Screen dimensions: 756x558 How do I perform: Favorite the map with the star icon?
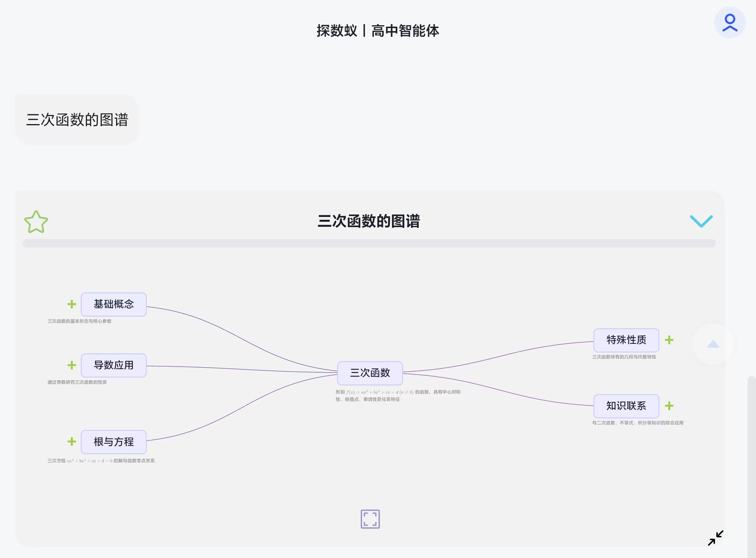point(36,222)
